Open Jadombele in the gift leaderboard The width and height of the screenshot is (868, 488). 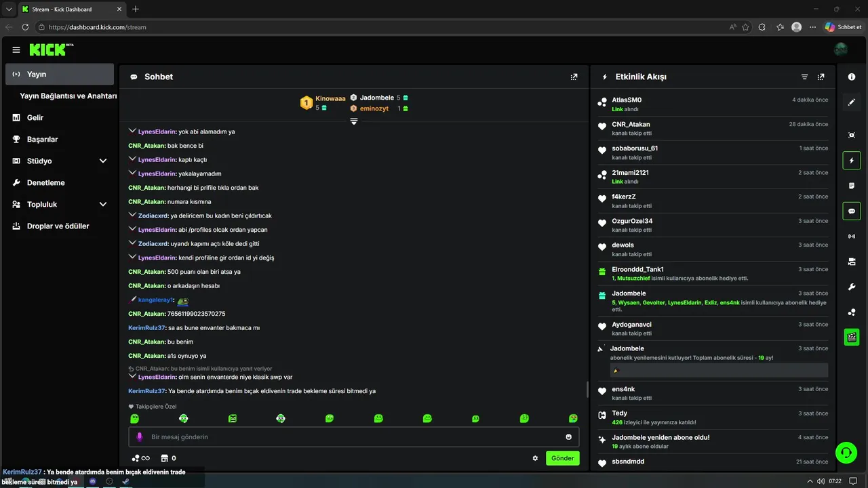[x=379, y=98]
